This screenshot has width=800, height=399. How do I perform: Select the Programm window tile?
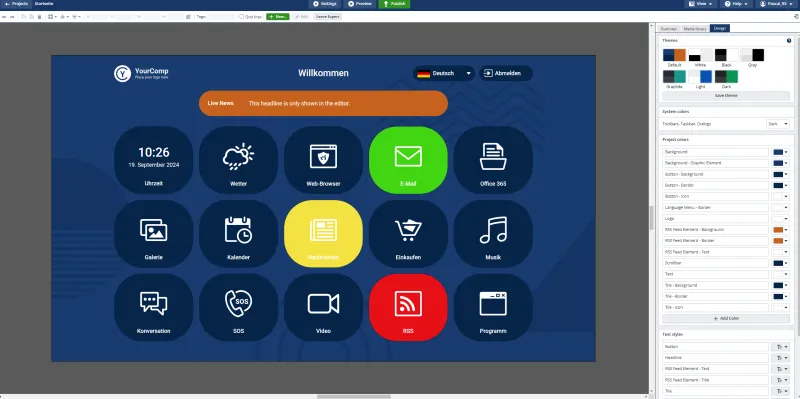493,307
